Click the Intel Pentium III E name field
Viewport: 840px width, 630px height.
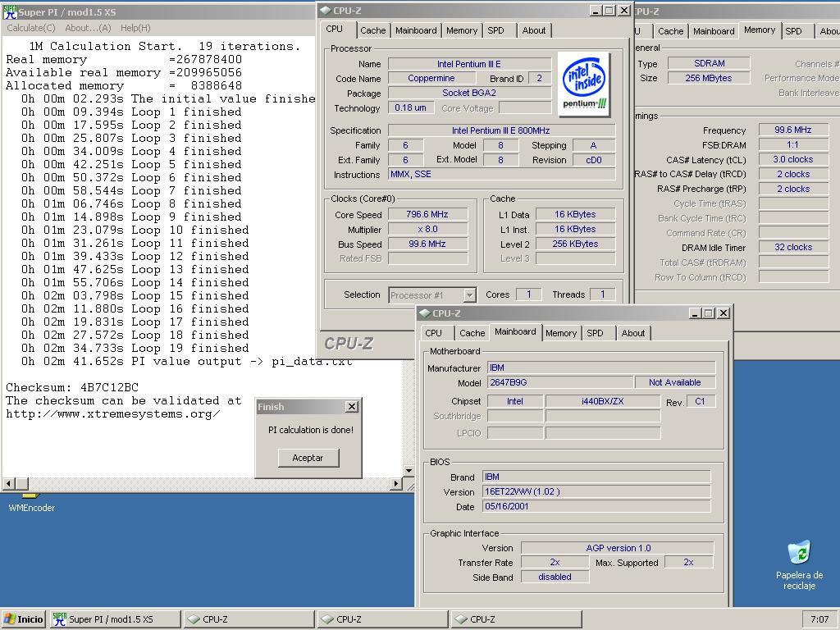pyautogui.click(x=469, y=64)
